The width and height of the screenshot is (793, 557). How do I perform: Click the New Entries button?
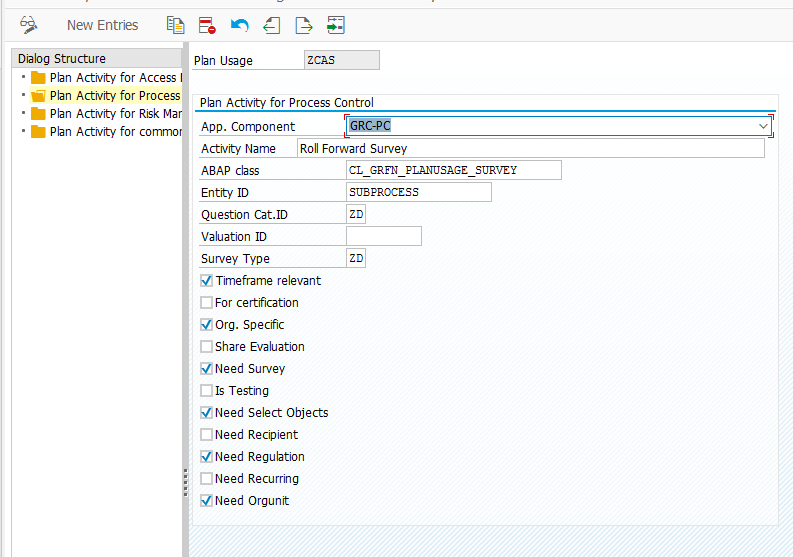coord(103,25)
